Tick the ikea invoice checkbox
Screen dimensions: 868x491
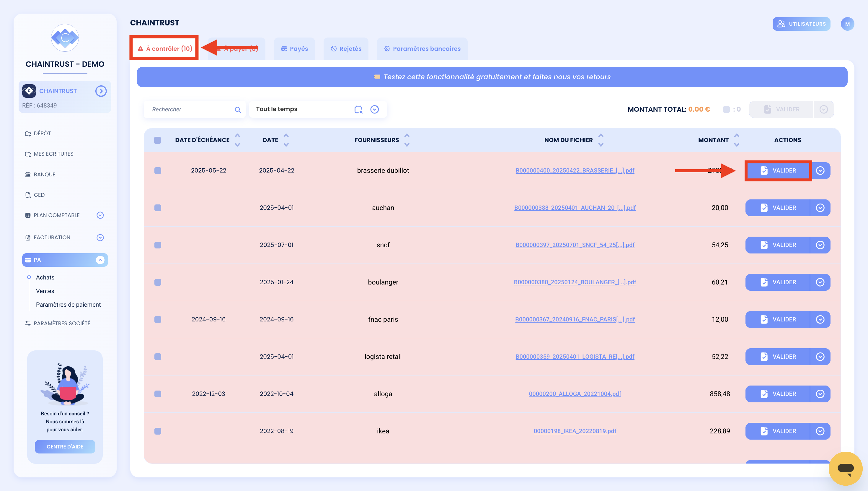click(x=158, y=431)
